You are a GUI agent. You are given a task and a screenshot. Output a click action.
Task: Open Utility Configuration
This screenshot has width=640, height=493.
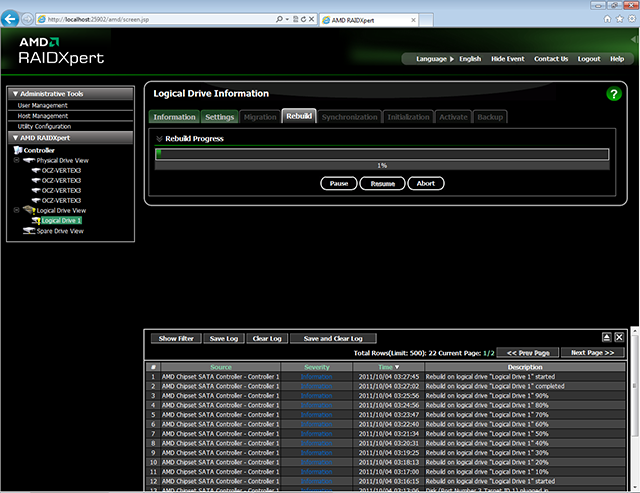click(44, 127)
